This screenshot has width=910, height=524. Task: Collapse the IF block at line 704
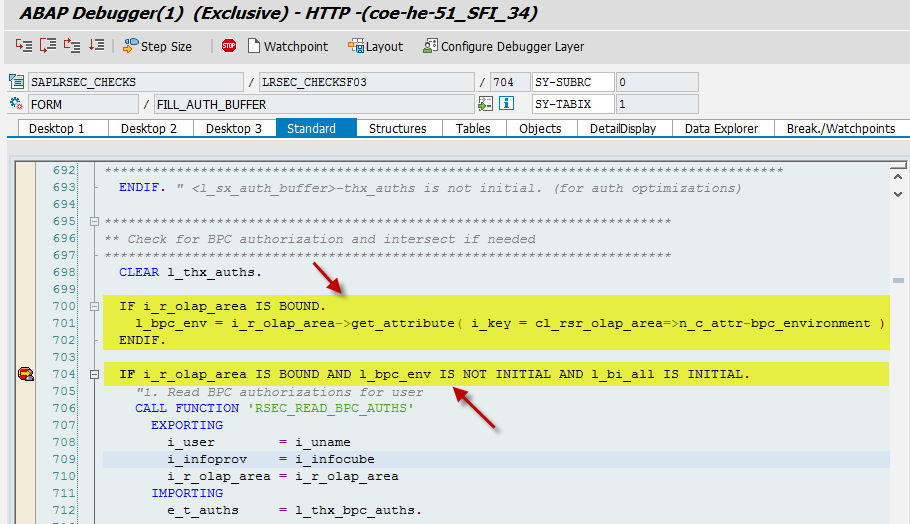tap(94, 375)
